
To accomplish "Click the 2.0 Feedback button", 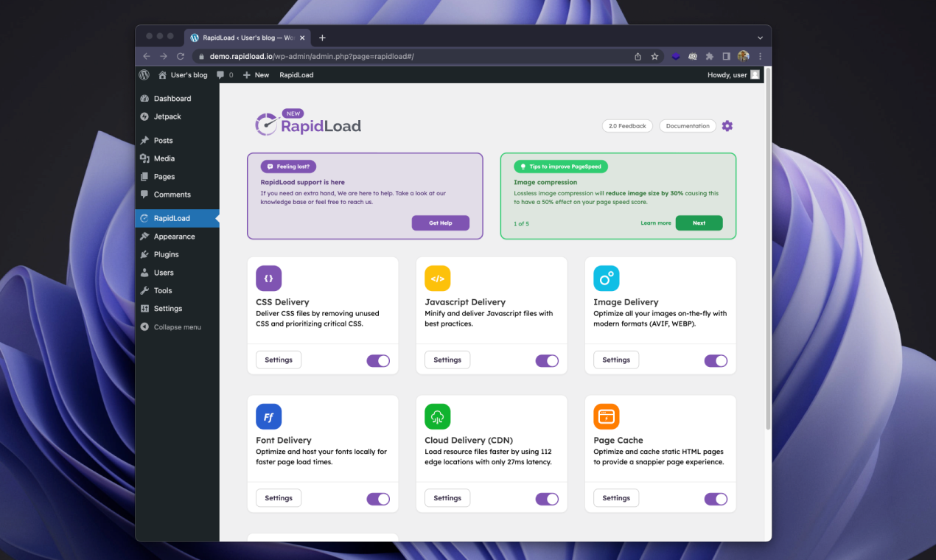I will (x=628, y=126).
